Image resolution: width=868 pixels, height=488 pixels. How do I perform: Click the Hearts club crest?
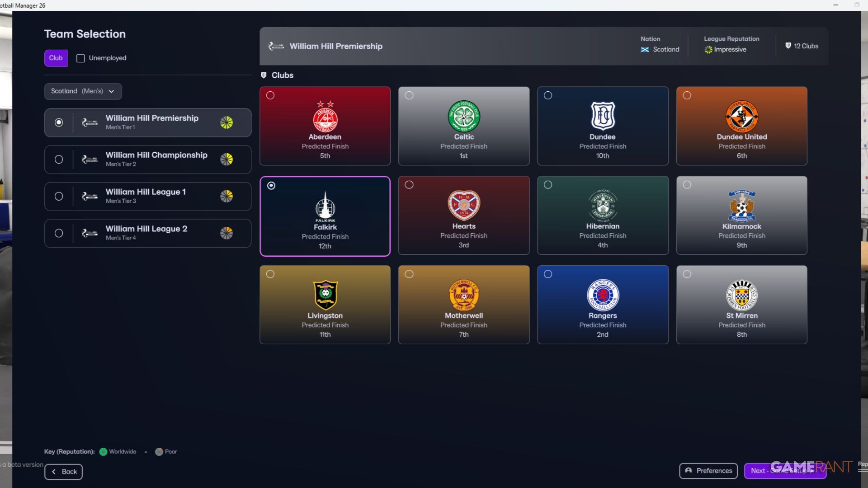pyautogui.click(x=464, y=205)
